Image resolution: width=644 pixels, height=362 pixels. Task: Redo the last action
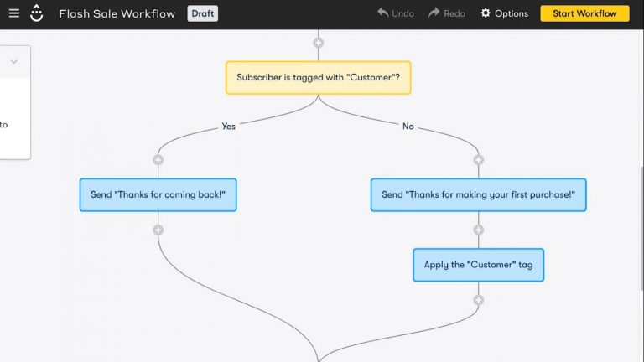point(446,13)
